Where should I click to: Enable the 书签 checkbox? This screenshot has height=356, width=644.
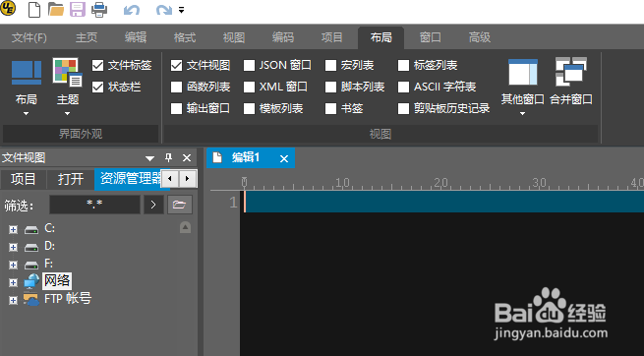click(330, 109)
